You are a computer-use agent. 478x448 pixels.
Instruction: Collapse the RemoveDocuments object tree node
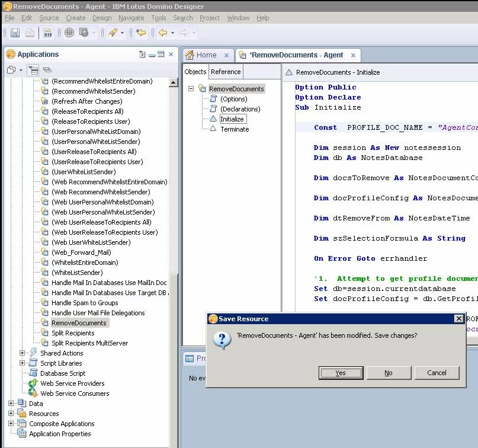click(191, 89)
